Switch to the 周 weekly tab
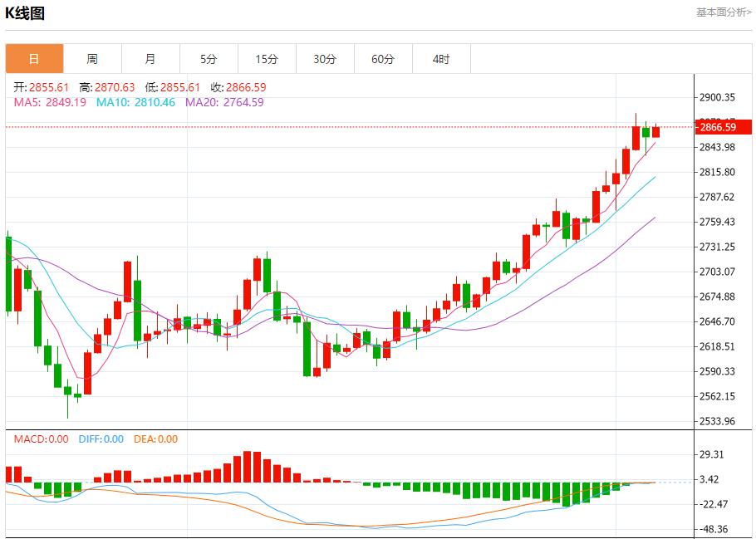The image size is (756, 539). (92, 59)
